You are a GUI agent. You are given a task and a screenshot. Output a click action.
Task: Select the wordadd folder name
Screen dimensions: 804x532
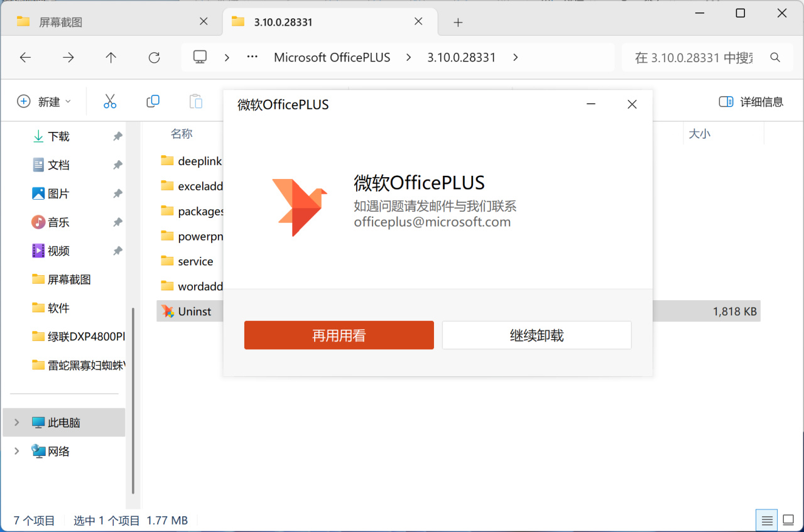pos(200,286)
